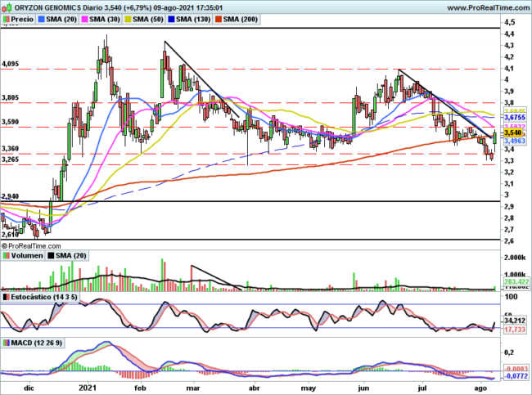Screen dimensions: 532x395
Task: Open the SMA (130) legend label
Action: pyautogui.click(x=193, y=20)
